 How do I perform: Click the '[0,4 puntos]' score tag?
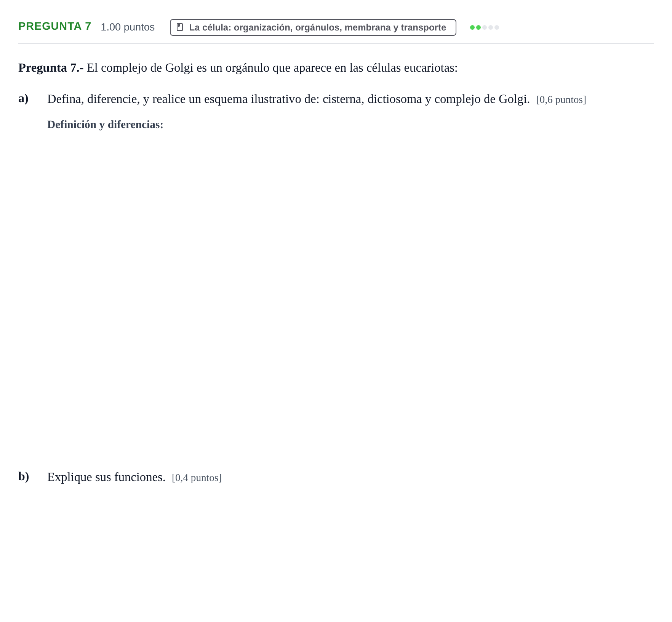coord(197,478)
